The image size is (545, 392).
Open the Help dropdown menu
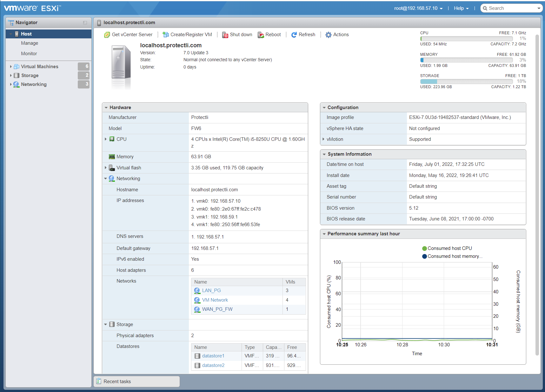pos(461,8)
